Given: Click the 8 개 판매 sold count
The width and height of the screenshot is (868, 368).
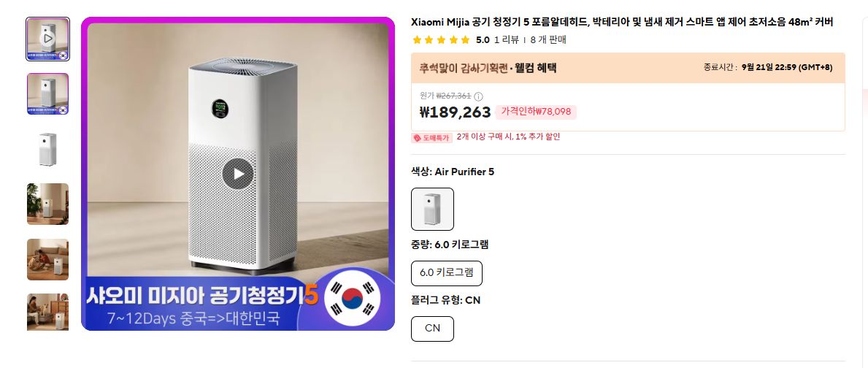Looking at the screenshot, I should click(x=548, y=39).
